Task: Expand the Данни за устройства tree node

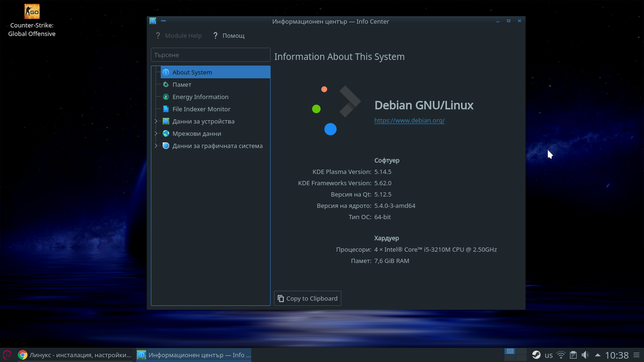Action: 156,121
